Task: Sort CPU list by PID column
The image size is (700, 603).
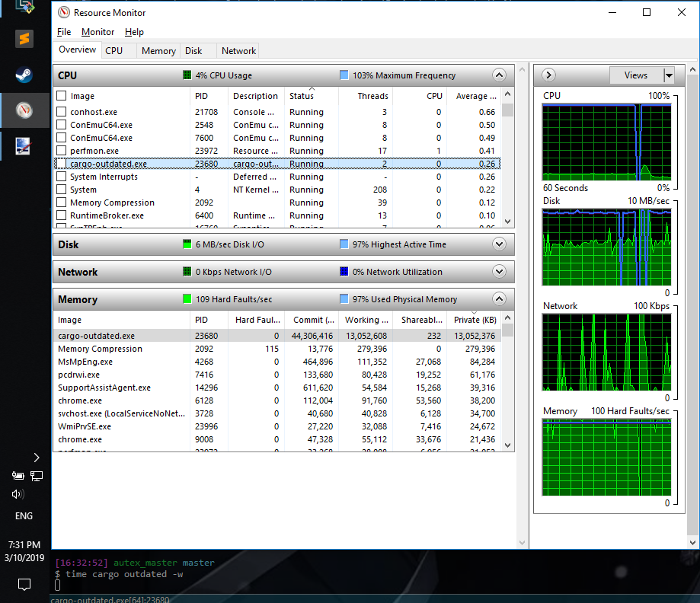Action: click(209, 96)
